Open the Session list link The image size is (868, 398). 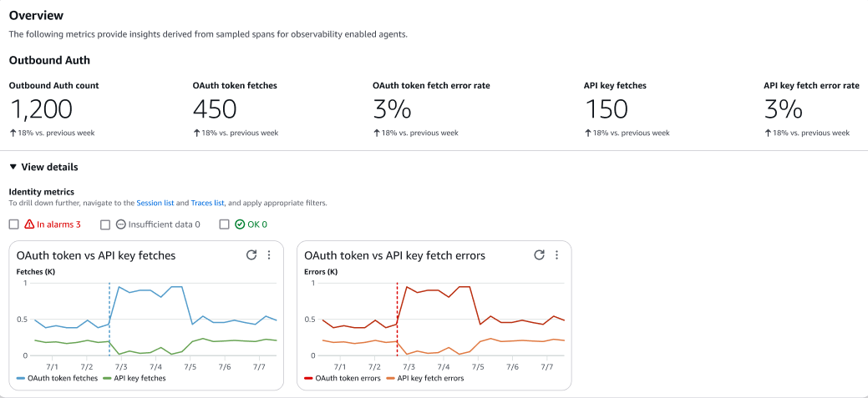(x=155, y=203)
